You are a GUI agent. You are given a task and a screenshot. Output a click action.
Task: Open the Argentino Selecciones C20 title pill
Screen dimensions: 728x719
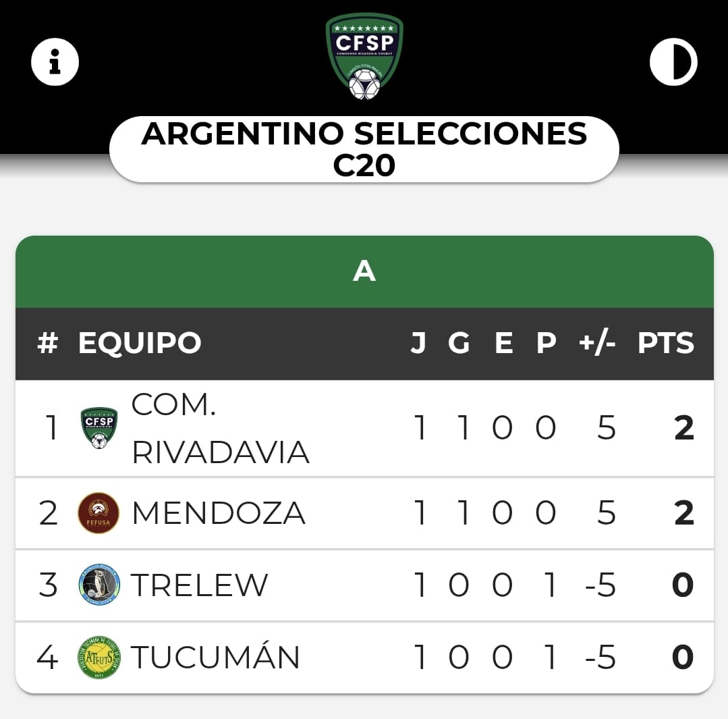click(x=364, y=149)
